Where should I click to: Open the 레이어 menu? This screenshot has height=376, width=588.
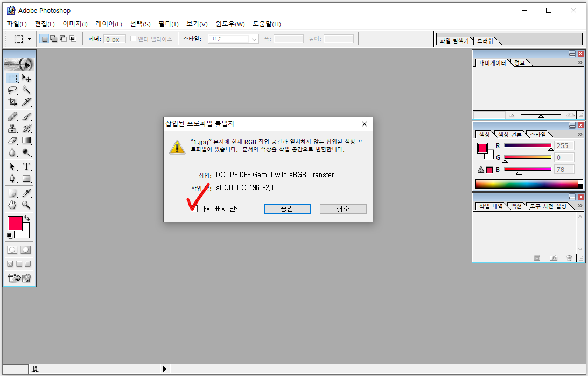point(109,24)
